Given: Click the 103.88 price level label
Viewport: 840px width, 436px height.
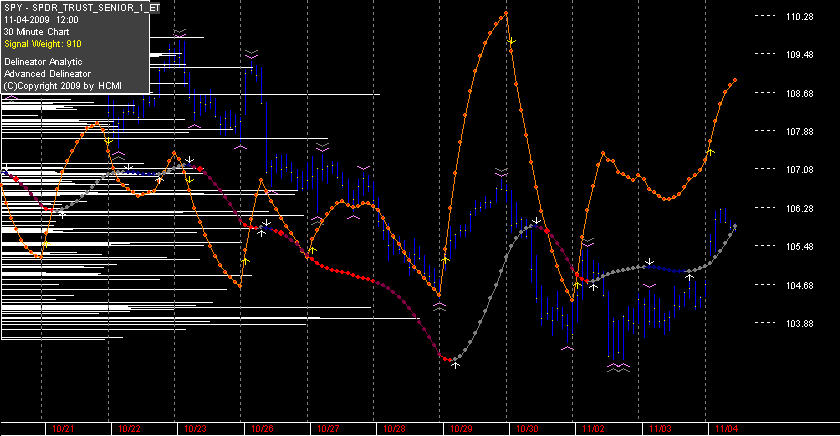Looking at the screenshot, I should pos(800,324).
